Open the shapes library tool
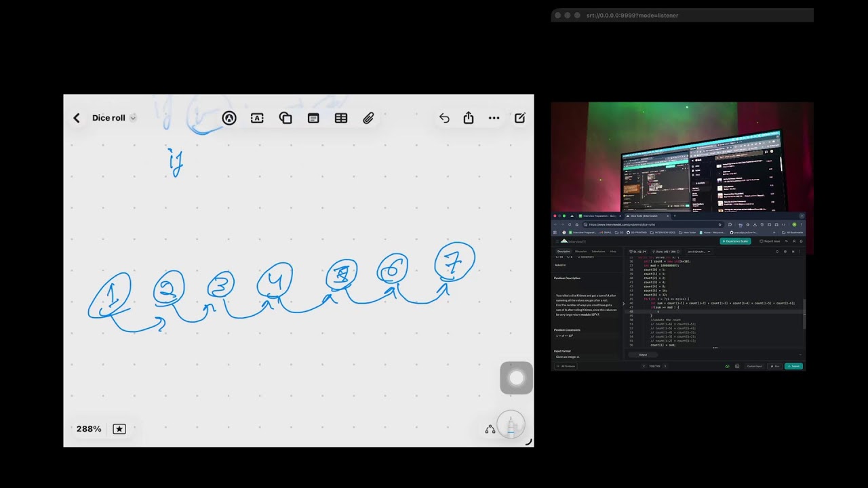 tap(285, 118)
